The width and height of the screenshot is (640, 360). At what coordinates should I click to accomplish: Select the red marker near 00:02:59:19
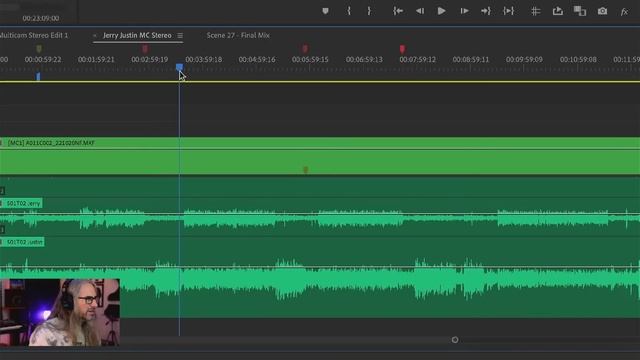coord(145,49)
